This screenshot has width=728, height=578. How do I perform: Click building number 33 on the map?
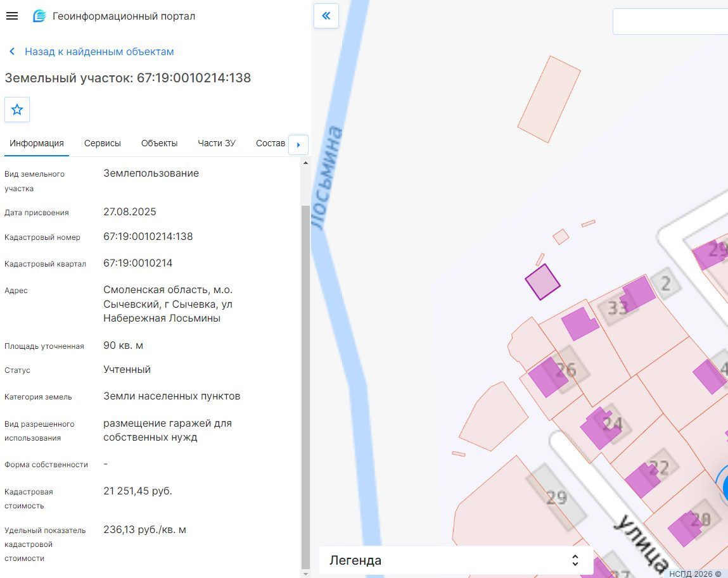pos(618,308)
